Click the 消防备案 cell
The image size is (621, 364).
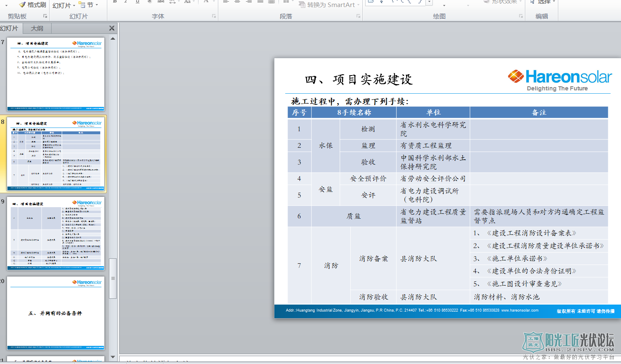(x=373, y=259)
